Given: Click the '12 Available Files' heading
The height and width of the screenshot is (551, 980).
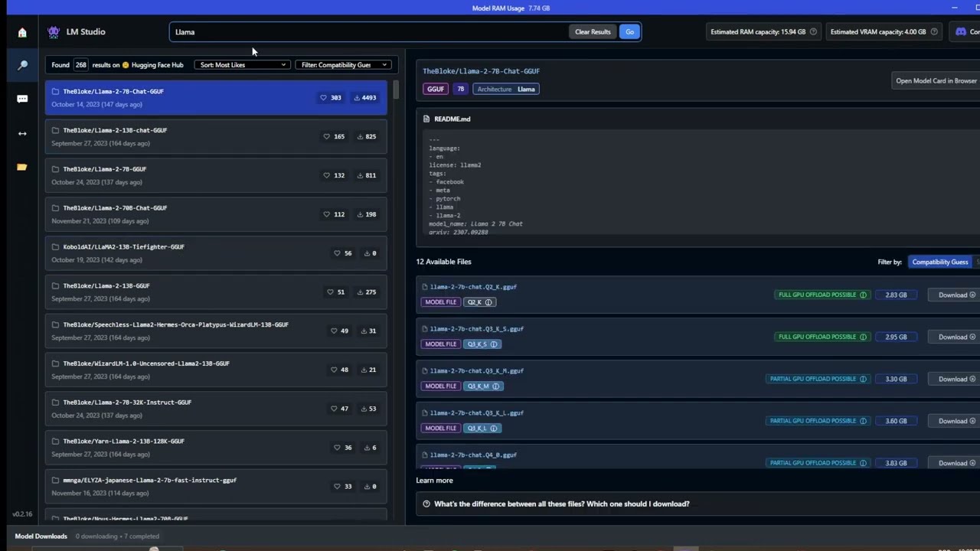Looking at the screenshot, I should (443, 262).
